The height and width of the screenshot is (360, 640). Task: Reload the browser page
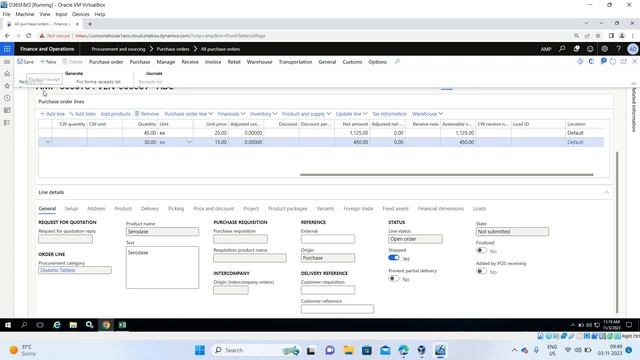click(x=29, y=36)
